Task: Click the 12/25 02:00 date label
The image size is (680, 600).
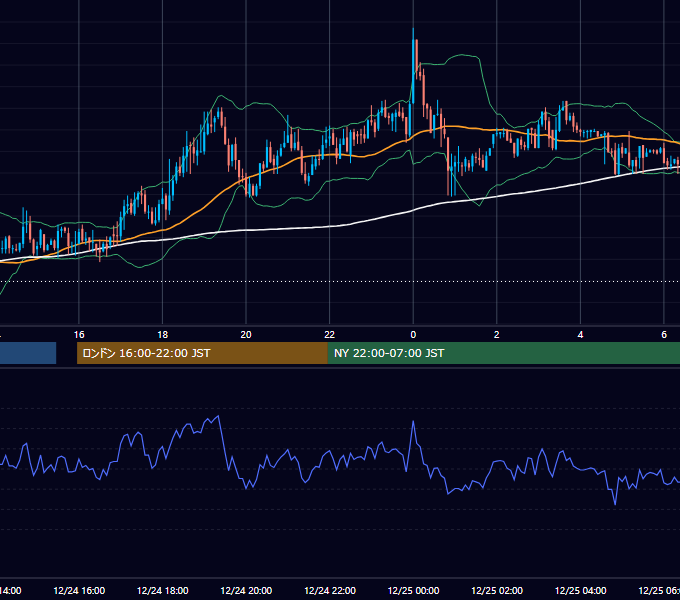Action: point(497,591)
